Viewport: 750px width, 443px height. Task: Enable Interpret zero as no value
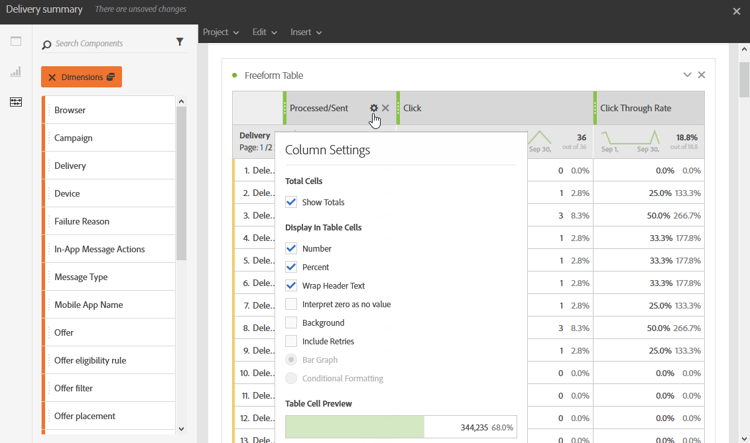[291, 304]
